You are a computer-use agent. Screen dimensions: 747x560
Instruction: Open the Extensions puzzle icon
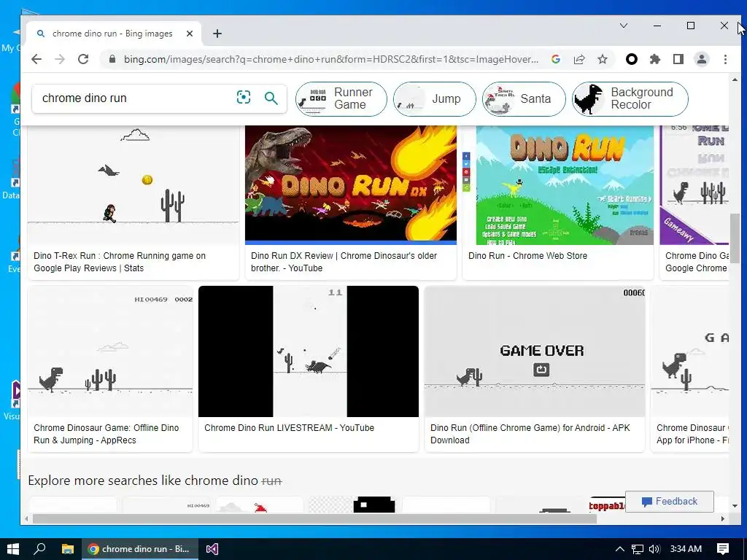coord(655,59)
